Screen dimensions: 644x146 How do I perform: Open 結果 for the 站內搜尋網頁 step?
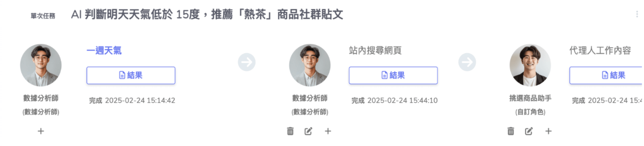393,75
